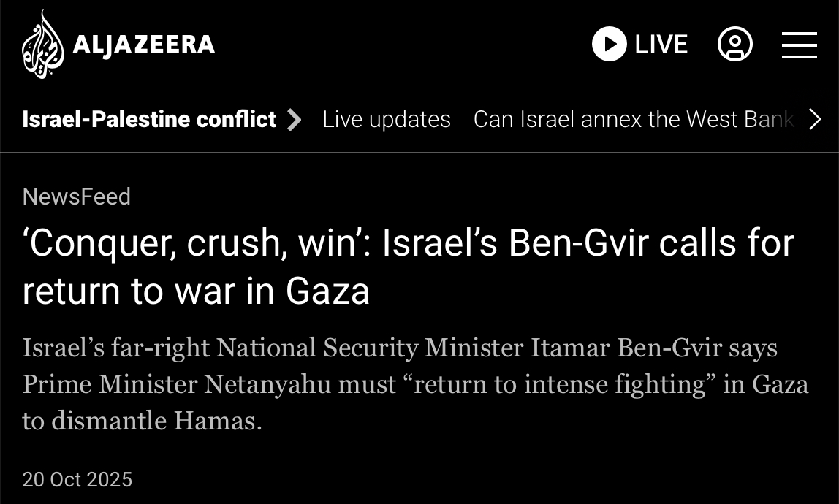
Task: Open Can Israel annex the West Bank
Action: point(633,119)
